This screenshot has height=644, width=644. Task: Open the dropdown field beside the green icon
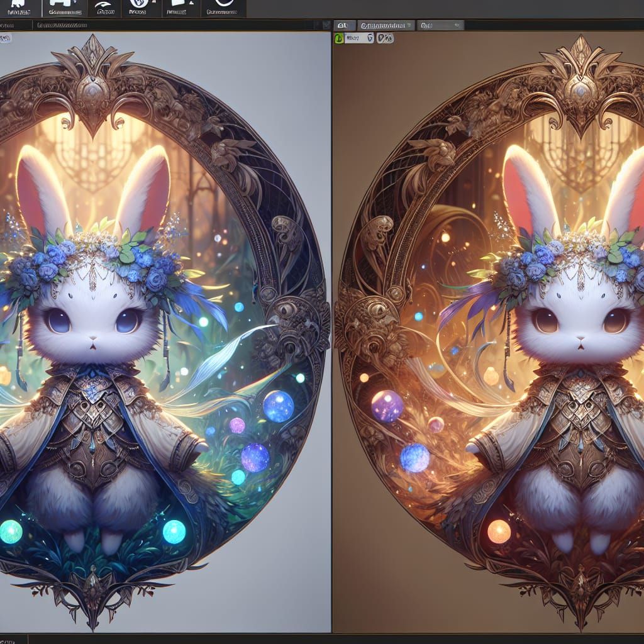pos(356,38)
